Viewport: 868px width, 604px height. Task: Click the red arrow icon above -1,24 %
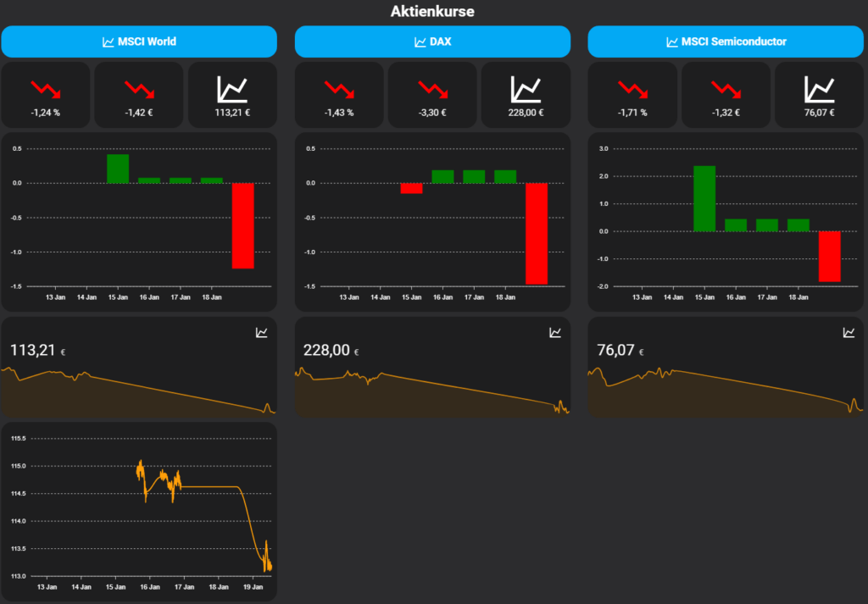(45, 87)
